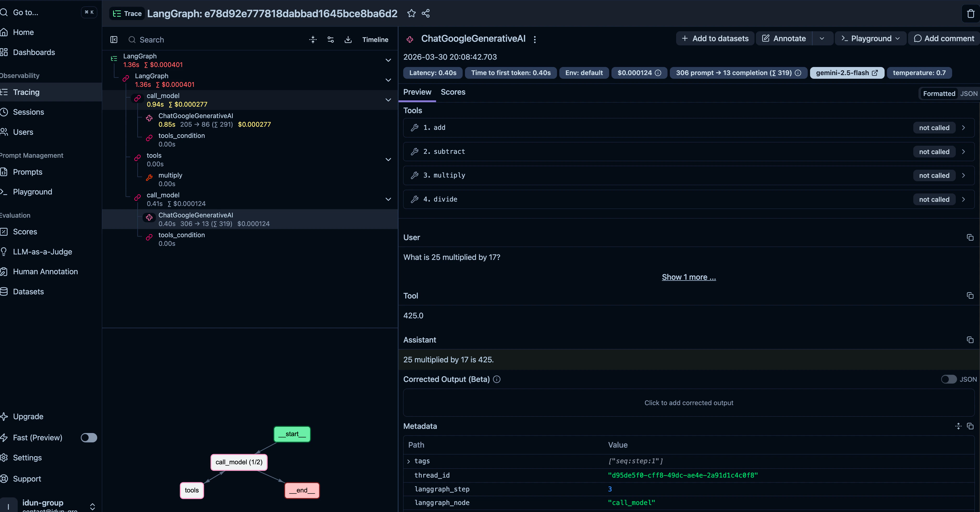Switch to the Scores tab
This screenshot has width=980, height=512.
coord(453,92)
